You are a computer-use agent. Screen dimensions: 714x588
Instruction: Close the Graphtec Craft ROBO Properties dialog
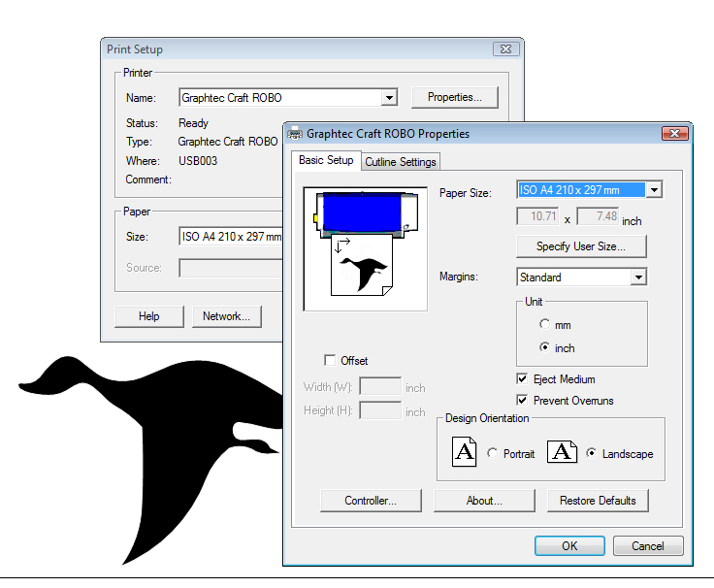(x=675, y=133)
